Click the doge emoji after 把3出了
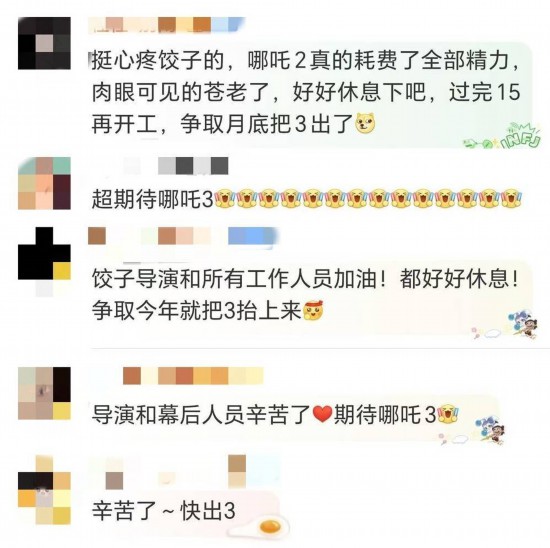The image size is (550, 548). [365, 123]
